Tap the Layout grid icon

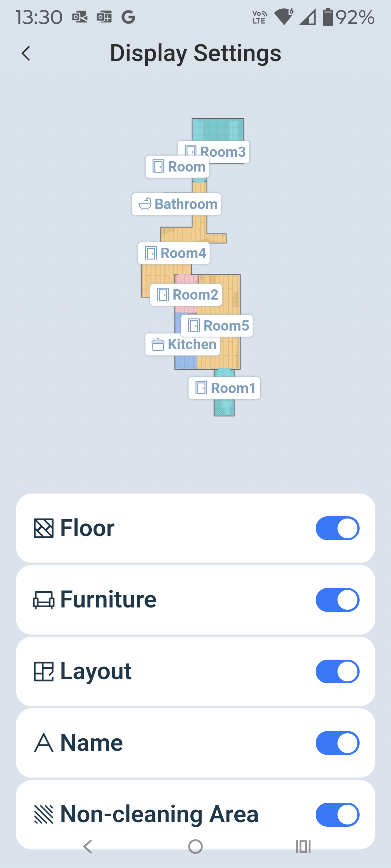coord(44,671)
